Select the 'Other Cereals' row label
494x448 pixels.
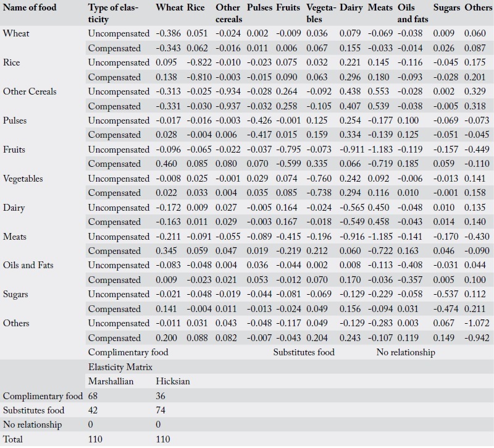(30, 91)
